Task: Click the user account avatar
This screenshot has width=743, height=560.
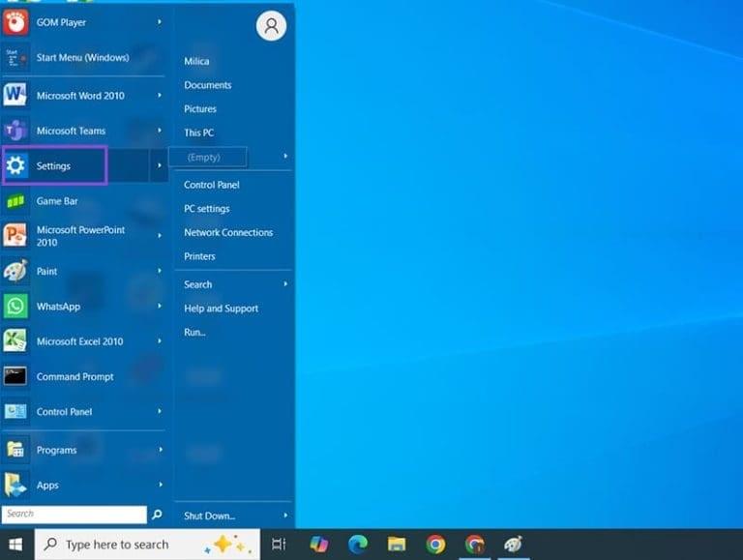Action: coord(271,26)
